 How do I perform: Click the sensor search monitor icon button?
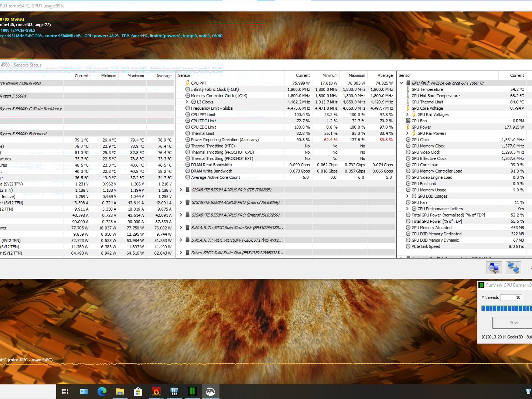tap(494, 268)
